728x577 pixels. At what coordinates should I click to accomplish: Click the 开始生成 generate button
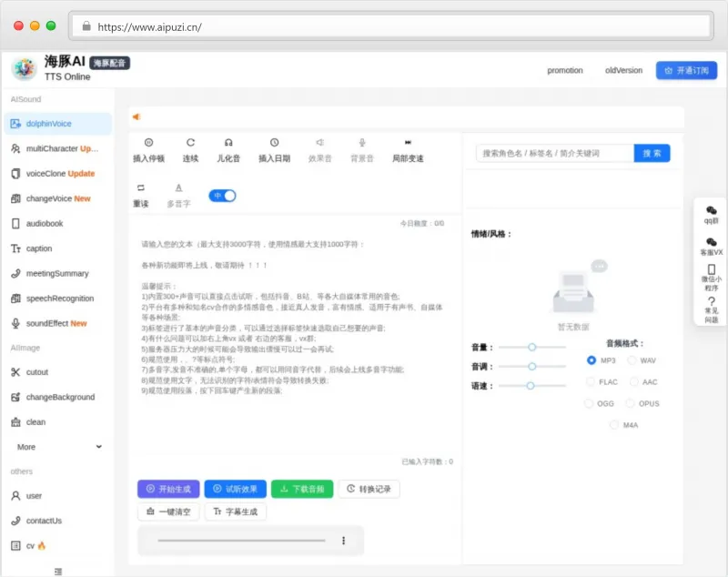tap(167, 489)
